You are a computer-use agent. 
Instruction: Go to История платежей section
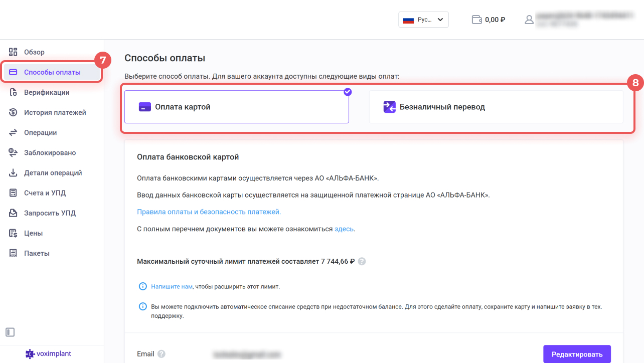tap(55, 112)
